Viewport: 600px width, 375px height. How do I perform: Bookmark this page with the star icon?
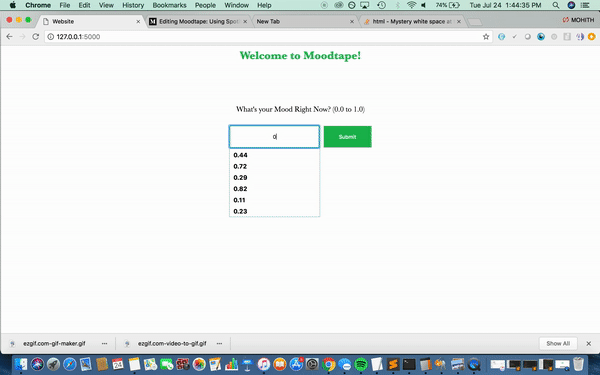point(486,37)
